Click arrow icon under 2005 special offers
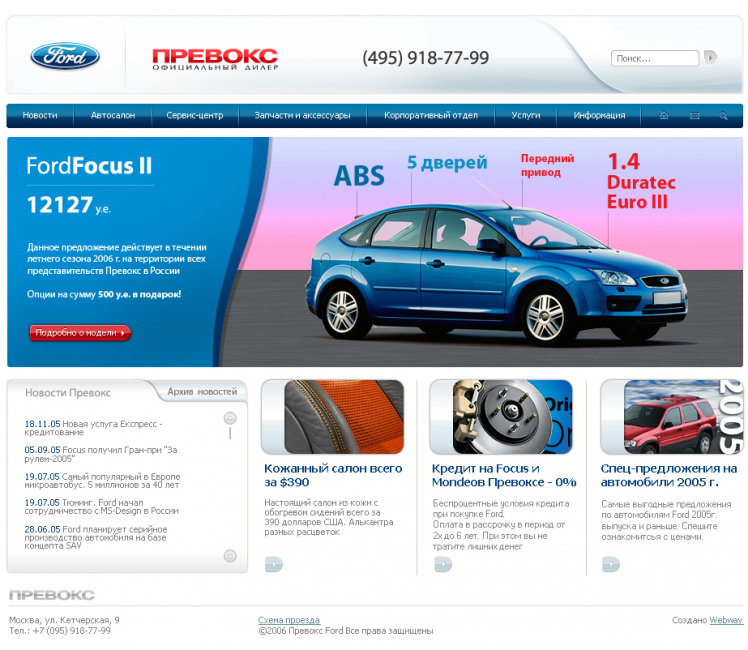Viewport: 748px width, 650px height. [611, 564]
